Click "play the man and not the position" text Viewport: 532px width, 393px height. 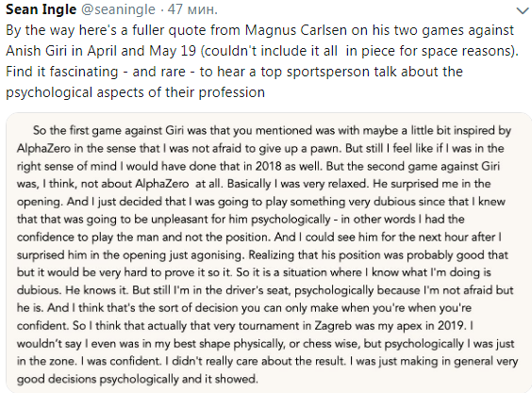(x=180, y=237)
